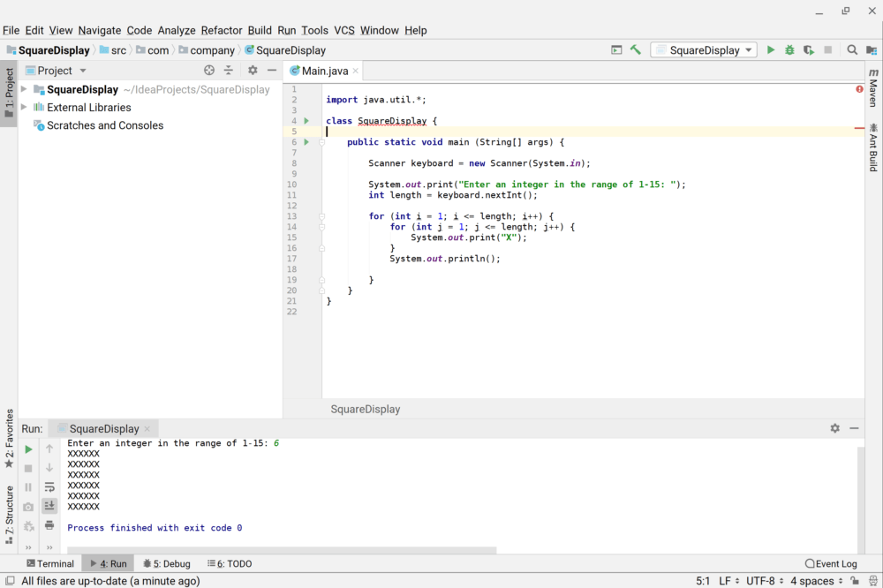Expand the External Libraries node
The height and width of the screenshot is (588, 883).
[24, 107]
